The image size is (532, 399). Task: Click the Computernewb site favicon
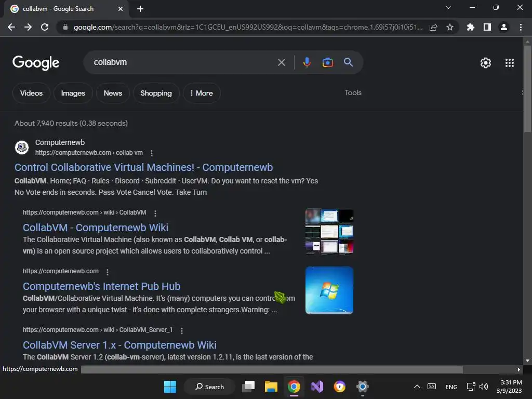point(22,148)
